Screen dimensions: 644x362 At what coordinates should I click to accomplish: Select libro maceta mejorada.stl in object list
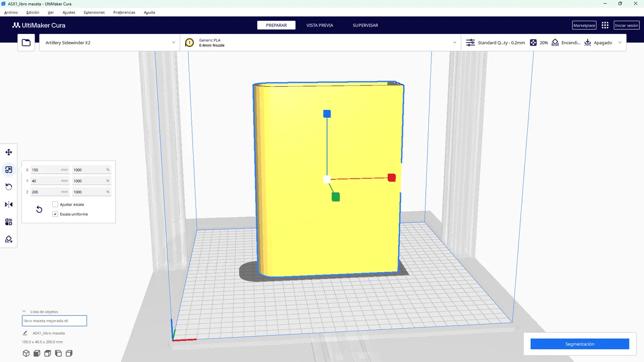[x=54, y=321]
